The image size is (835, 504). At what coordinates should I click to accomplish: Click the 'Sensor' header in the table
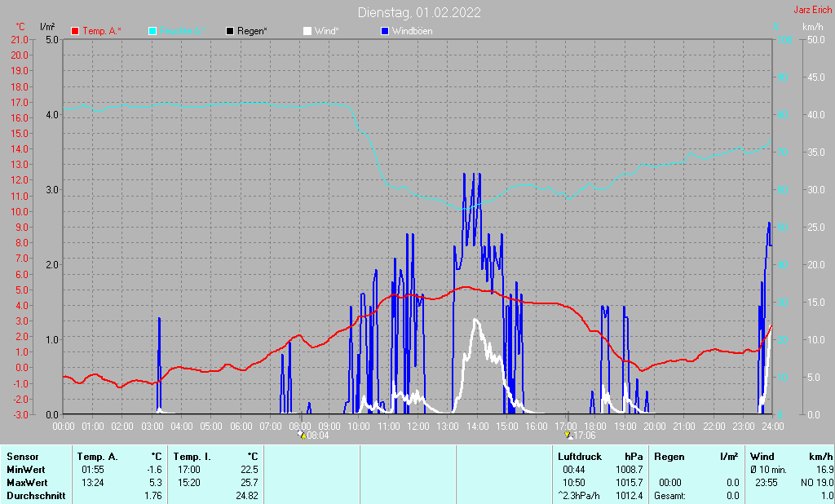(x=23, y=457)
